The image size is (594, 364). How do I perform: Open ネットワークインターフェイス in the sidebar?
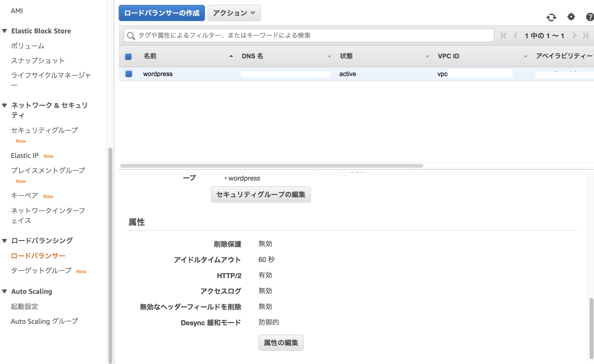(x=48, y=216)
